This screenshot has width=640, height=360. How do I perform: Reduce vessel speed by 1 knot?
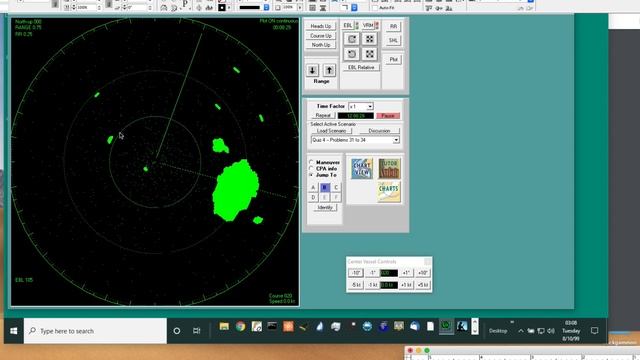372,285
